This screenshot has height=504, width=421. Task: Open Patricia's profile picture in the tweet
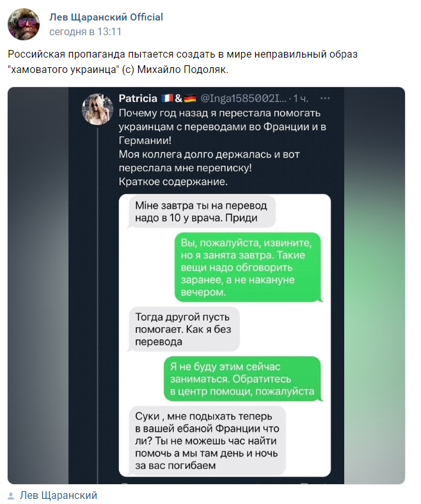point(98,109)
